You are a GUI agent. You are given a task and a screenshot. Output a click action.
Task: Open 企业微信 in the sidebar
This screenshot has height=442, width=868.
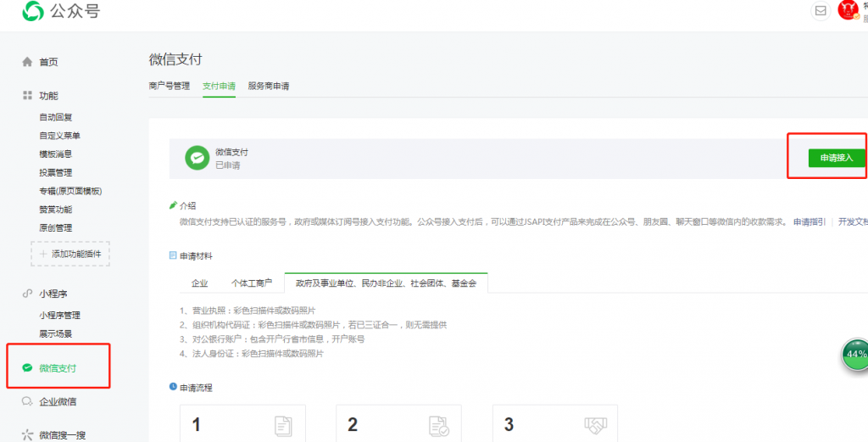[x=58, y=401]
